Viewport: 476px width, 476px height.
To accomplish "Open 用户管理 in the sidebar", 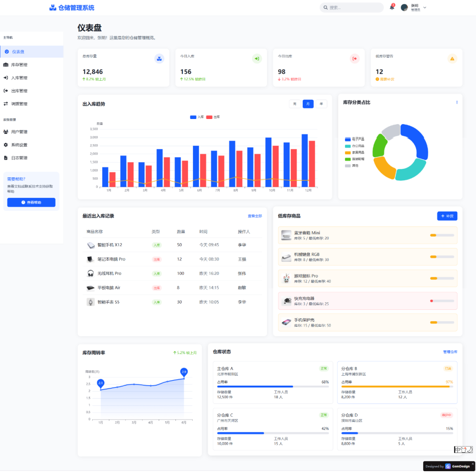I will point(32,132).
